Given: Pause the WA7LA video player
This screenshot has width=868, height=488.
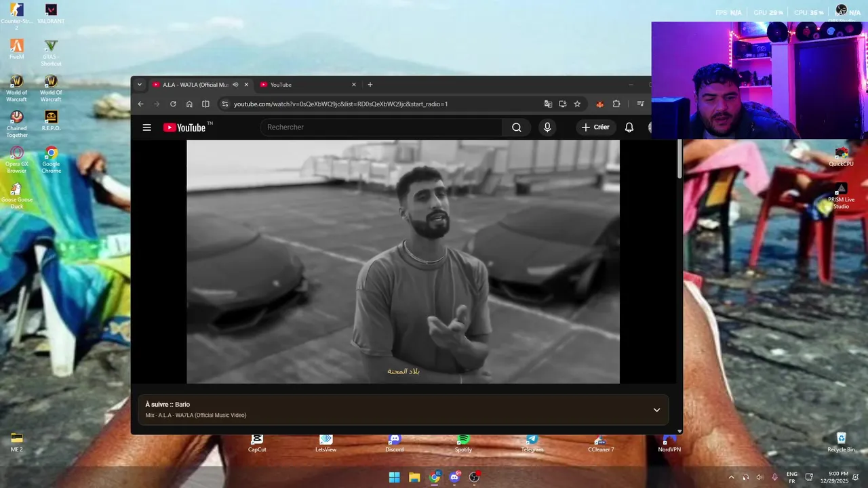Looking at the screenshot, I should tap(403, 262).
